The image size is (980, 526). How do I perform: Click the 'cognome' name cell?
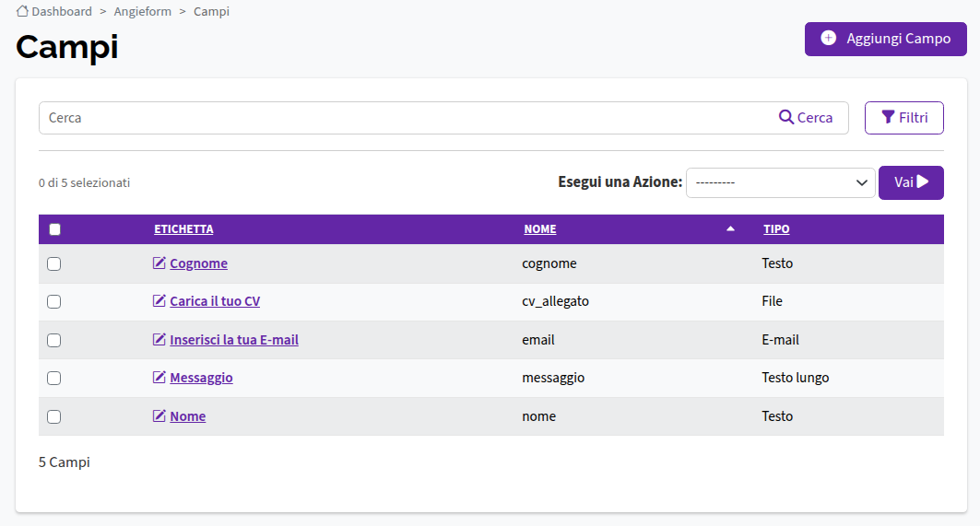point(549,263)
